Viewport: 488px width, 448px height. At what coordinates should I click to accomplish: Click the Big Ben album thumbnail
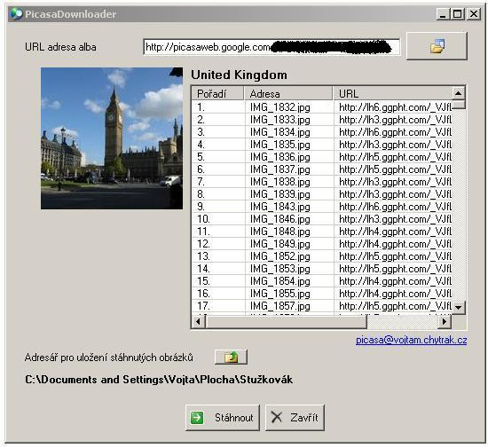click(112, 138)
